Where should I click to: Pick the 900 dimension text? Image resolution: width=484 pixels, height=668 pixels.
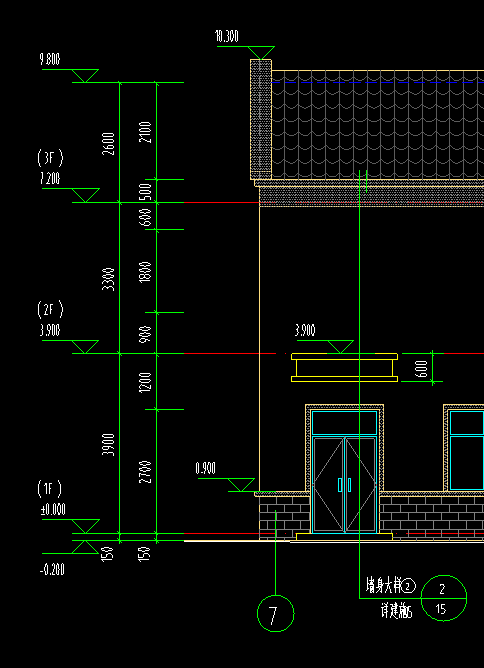point(146,334)
